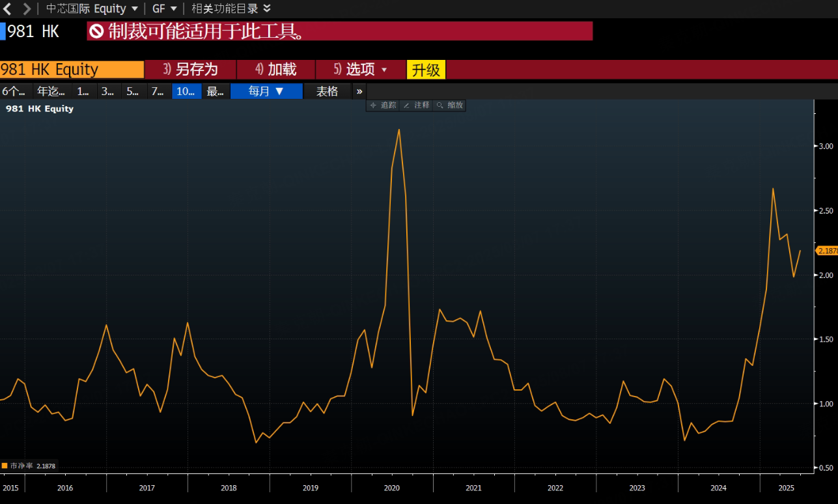
Task: Select the 7-year range tab
Action: pyautogui.click(x=158, y=91)
